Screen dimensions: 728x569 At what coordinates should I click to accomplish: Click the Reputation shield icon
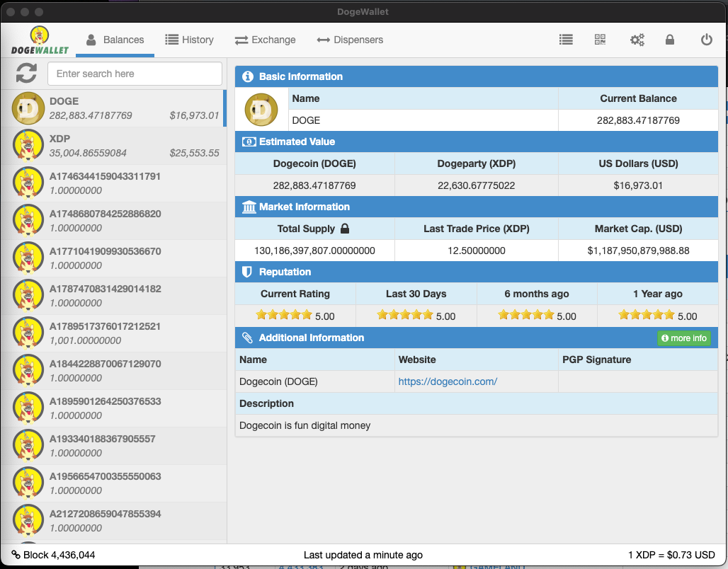[x=247, y=272]
